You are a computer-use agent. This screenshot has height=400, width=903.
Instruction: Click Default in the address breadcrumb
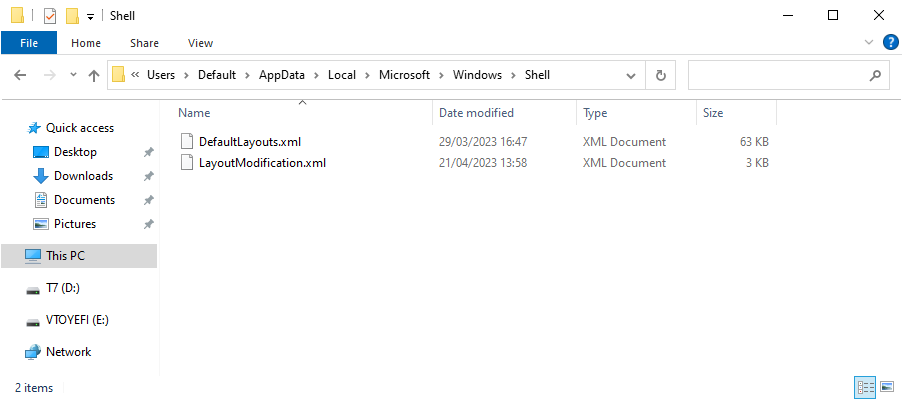217,75
